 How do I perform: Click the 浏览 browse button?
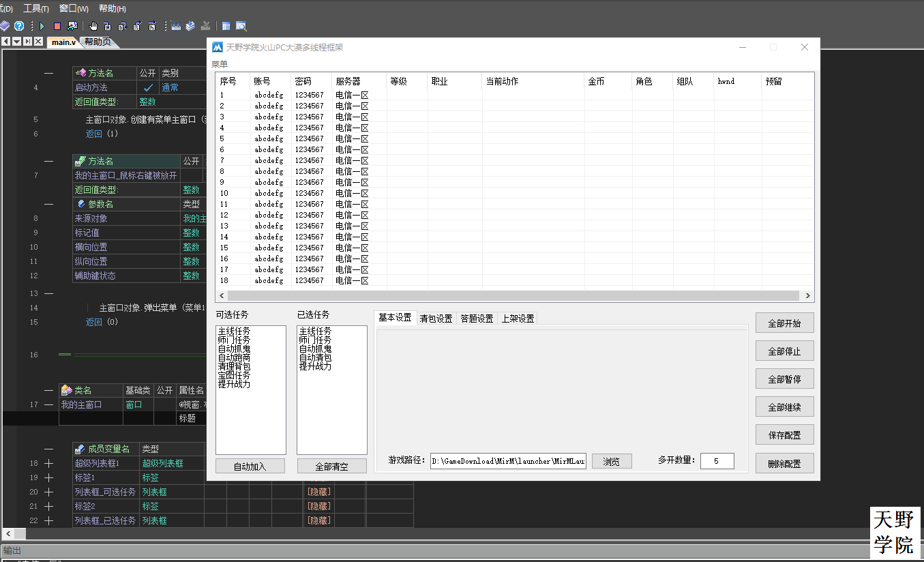click(x=612, y=461)
